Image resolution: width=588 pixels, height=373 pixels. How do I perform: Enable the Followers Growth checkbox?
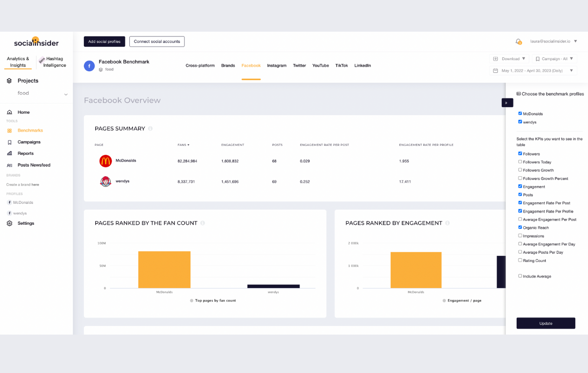tap(520, 170)
